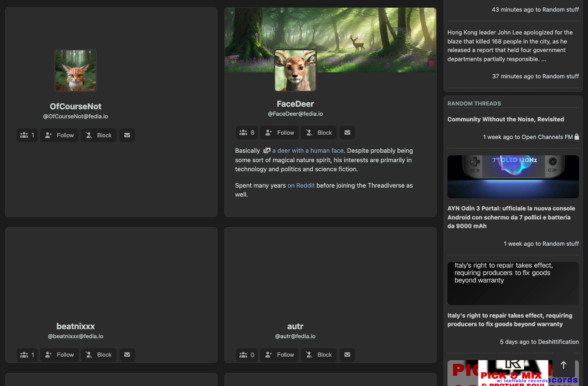
Task: Open Random stuff magazine from 43 minutes ago
Action: 560,9
